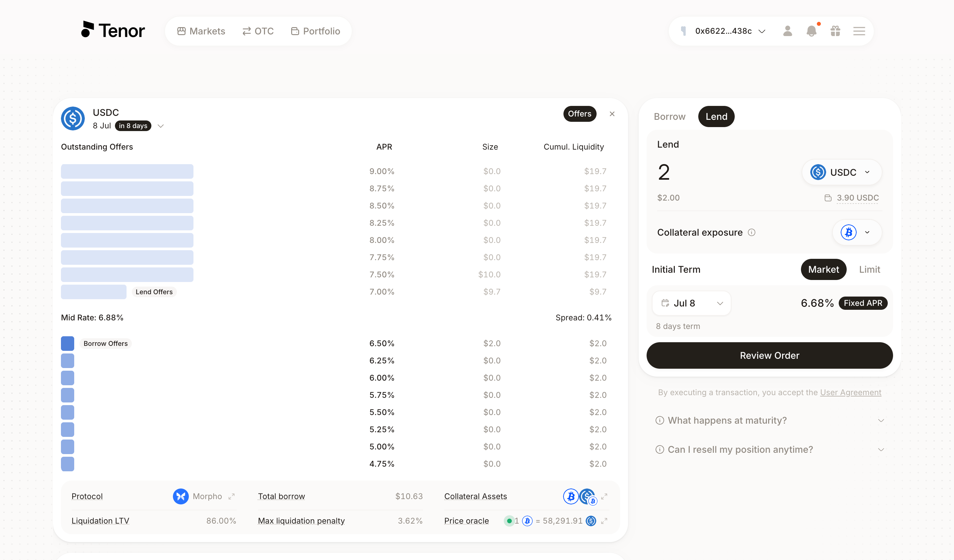This screenshot has height=560, width=954.
Task: Click the Protocol label
Action: click(87, 496)
